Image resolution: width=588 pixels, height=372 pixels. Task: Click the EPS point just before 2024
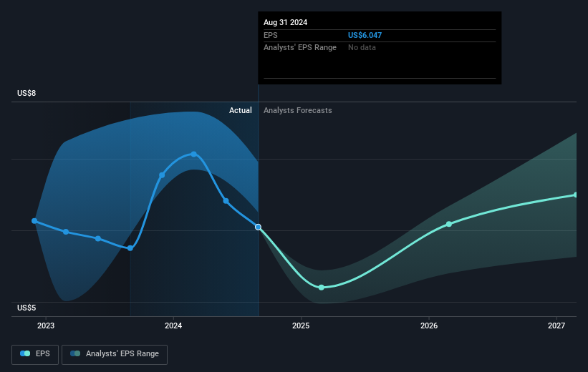(162, 175)
